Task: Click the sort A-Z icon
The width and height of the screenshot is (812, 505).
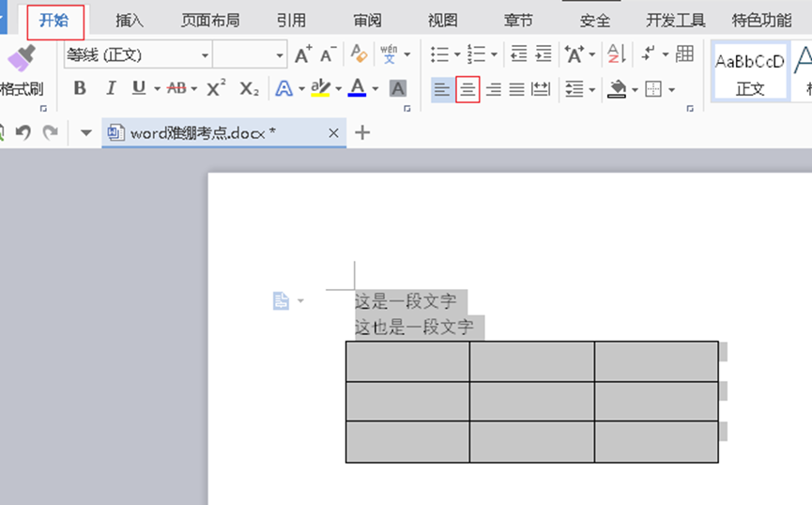Action: (x=616, y=54)
